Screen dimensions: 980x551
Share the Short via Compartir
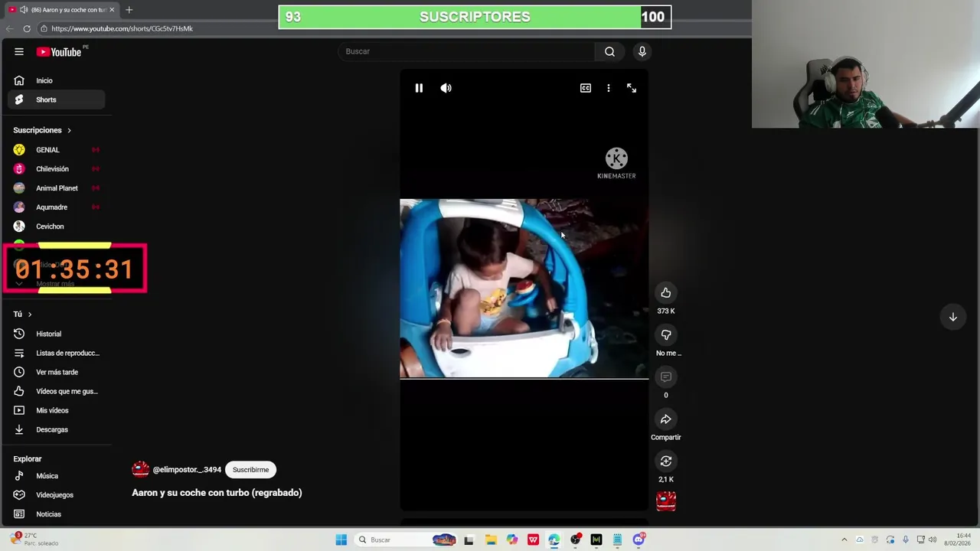pyautogui.click(x=666, y=419)
